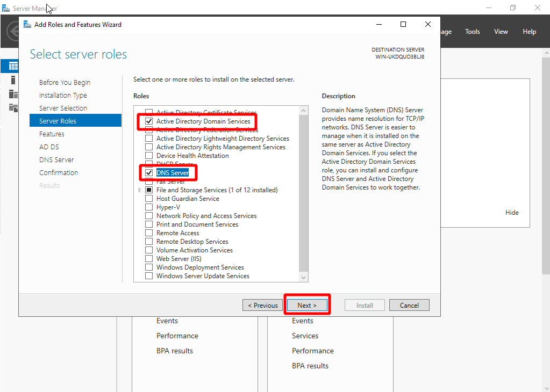
Task: Open View menu in Server Manager
Action: 501,32
